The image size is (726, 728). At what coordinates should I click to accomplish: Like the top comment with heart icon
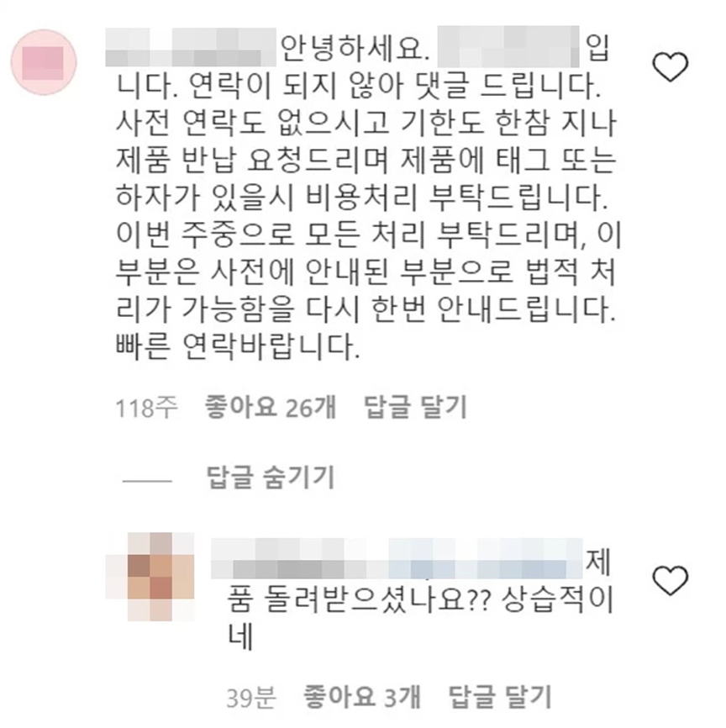(x=671, y=67)
